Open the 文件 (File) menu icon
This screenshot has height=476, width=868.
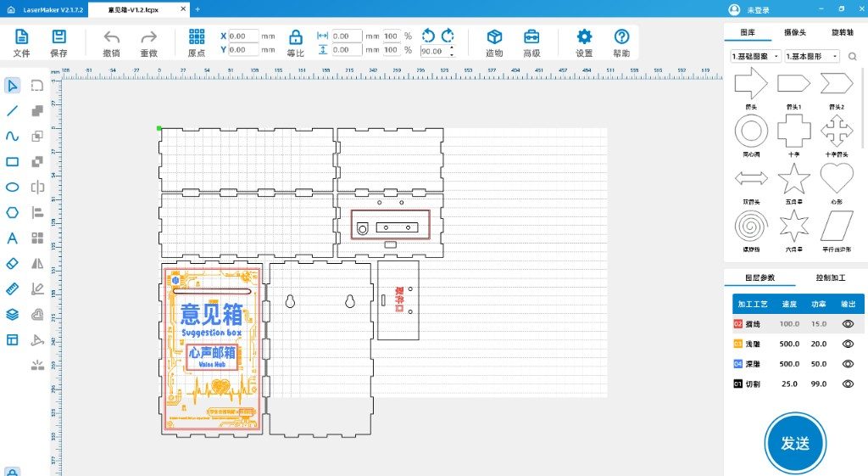[21, 37]
